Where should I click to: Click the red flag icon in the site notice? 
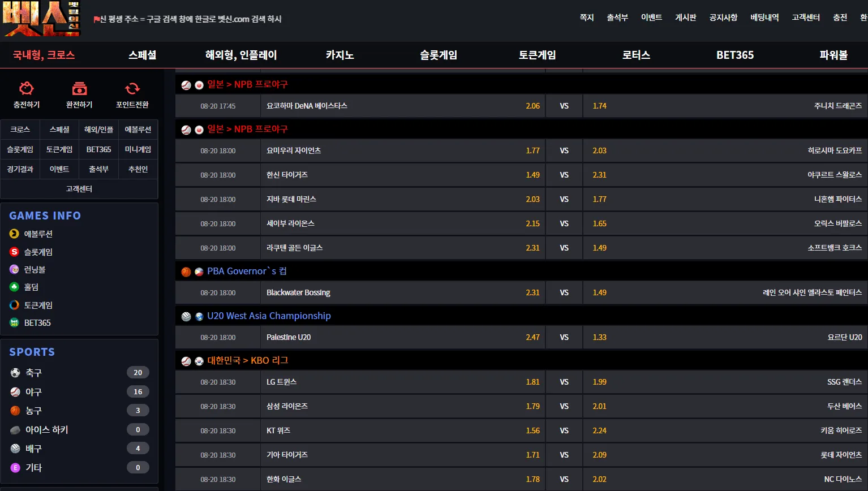97,19
